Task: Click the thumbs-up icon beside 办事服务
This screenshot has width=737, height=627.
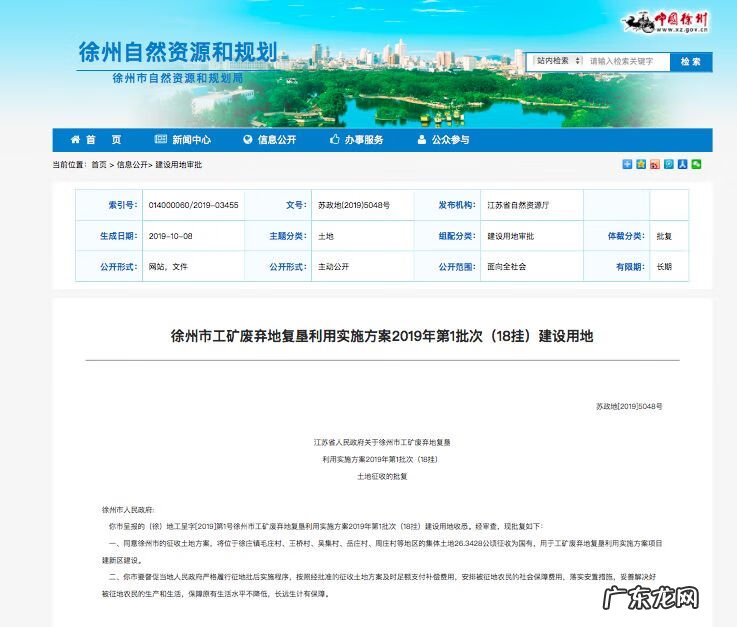Action: [334, 139]
